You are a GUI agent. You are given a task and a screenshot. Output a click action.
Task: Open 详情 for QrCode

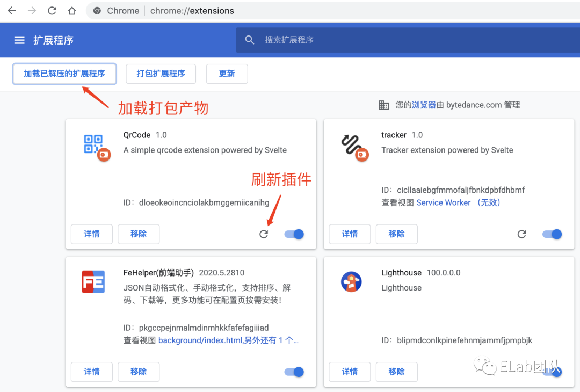click(92, 234)
